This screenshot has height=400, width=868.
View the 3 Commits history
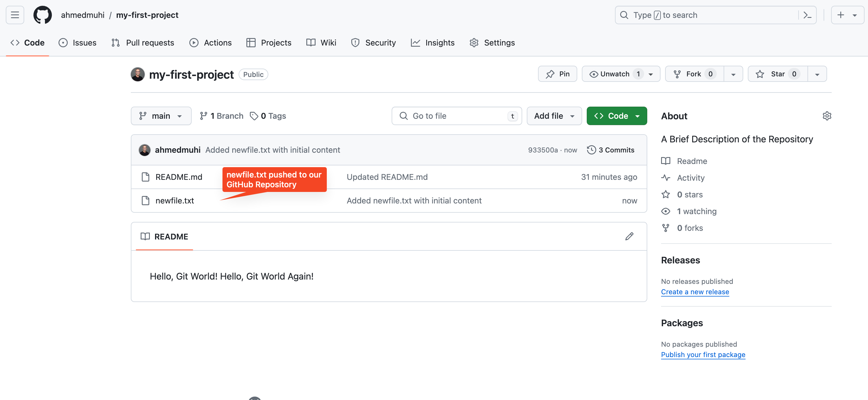[611, 150]
